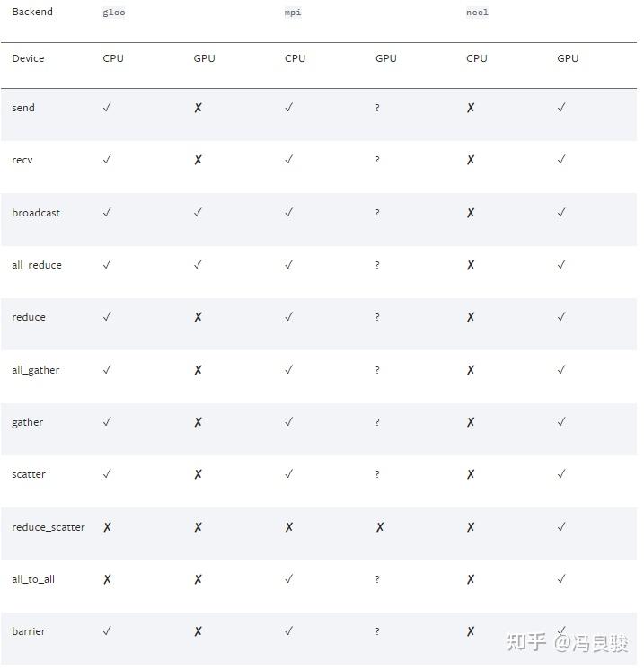The image size is (644, 670).
Task: Click the checkmark for gather on nccl GPU
Action: click(x=561, y=422)
